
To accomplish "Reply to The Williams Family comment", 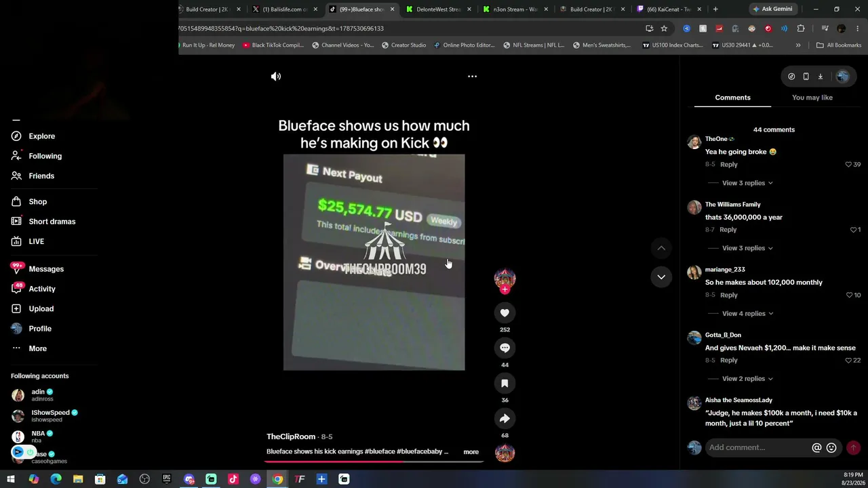I will pyautogui.click(x=728, y=230).
